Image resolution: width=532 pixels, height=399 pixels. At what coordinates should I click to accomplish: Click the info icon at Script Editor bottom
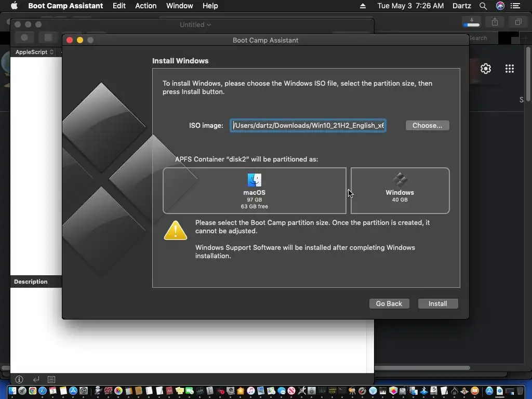(19, 379)
